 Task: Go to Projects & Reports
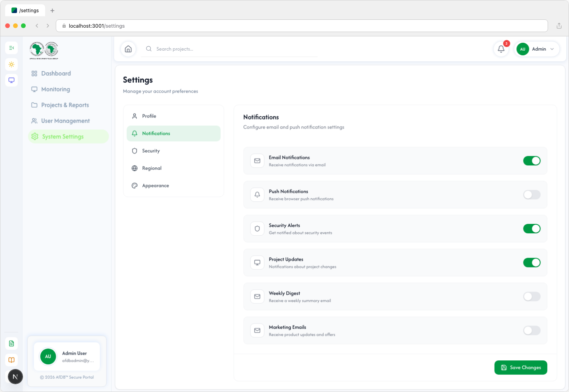pos(68,105)
